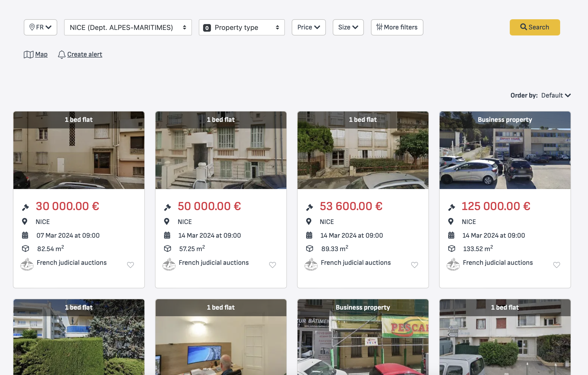Click the 07 Mar 2024 at 09:00 date
The height and width of the screenshot is (375, 588).
pos(68,235)
